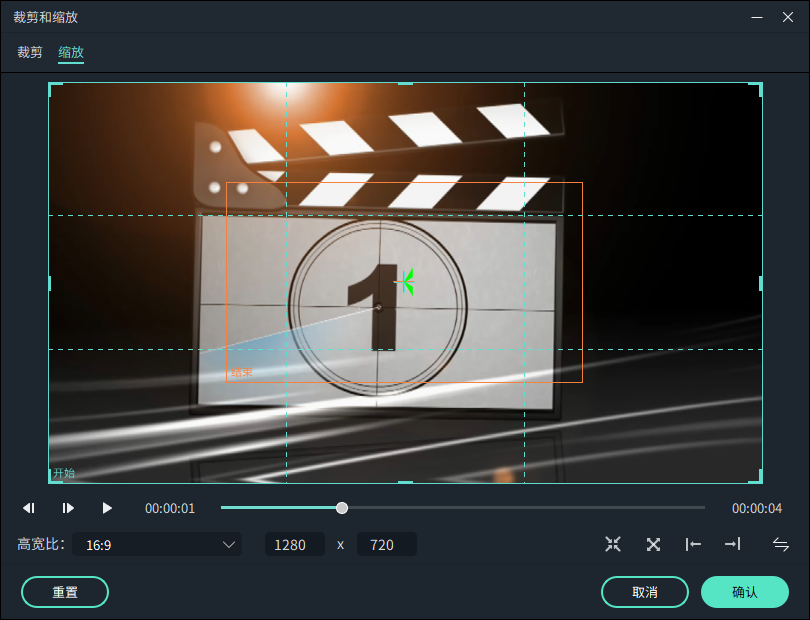Switch to the 裁剪 tab
Viewport: 810px width, 620px height.
tap(30, 52)
